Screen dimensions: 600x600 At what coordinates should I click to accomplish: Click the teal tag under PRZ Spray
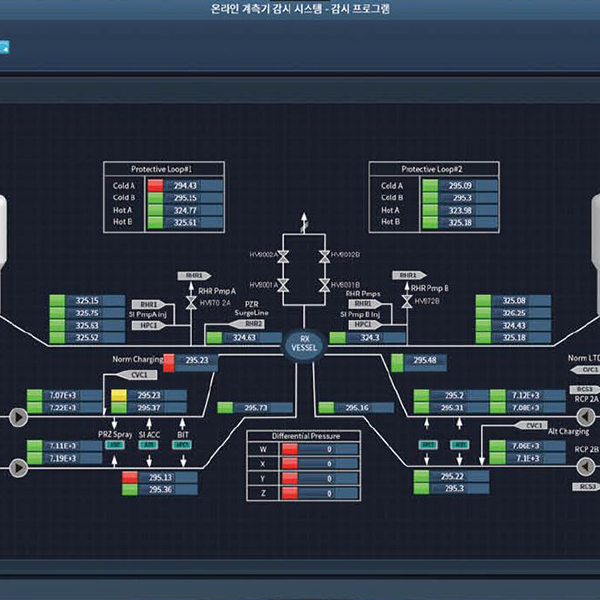115,444
